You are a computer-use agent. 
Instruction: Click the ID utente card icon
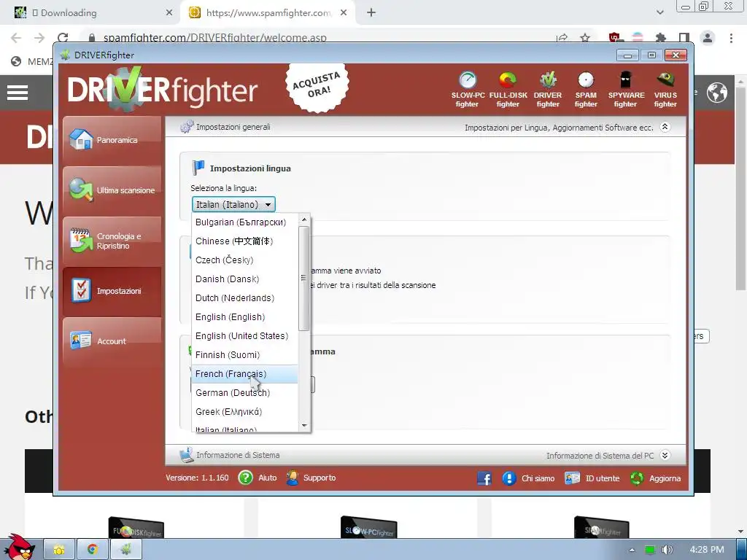572,478
